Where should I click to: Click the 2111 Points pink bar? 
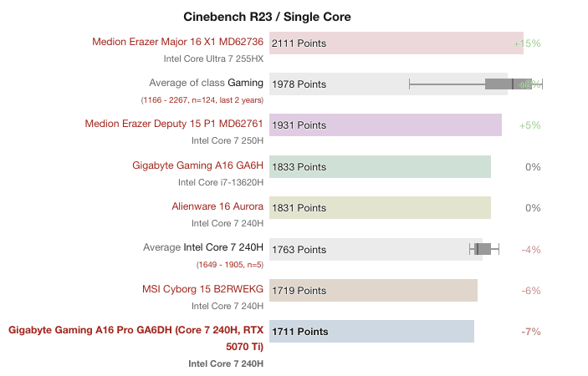(396, 43)
